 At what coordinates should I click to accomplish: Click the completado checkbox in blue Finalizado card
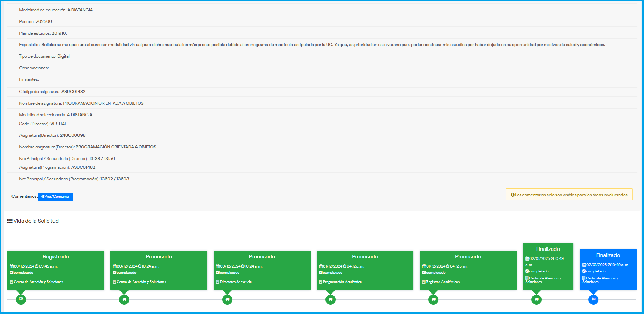[584, 271]
